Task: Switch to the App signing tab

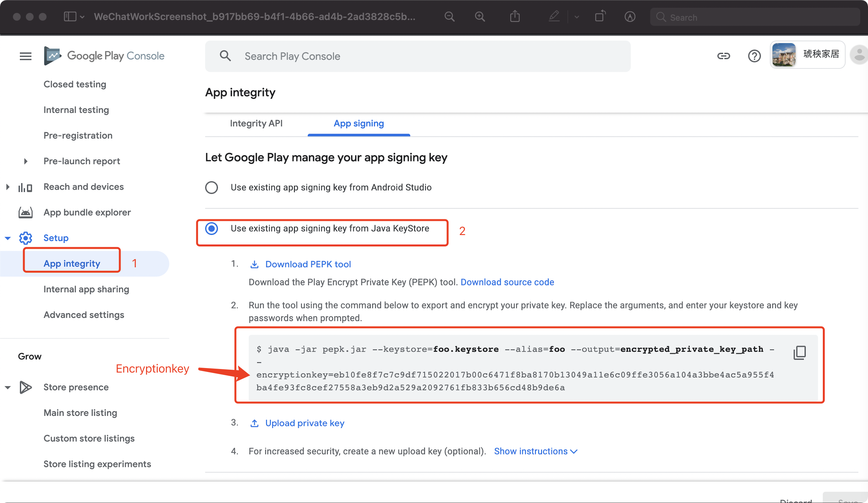Action: click(x=359, y=124)
